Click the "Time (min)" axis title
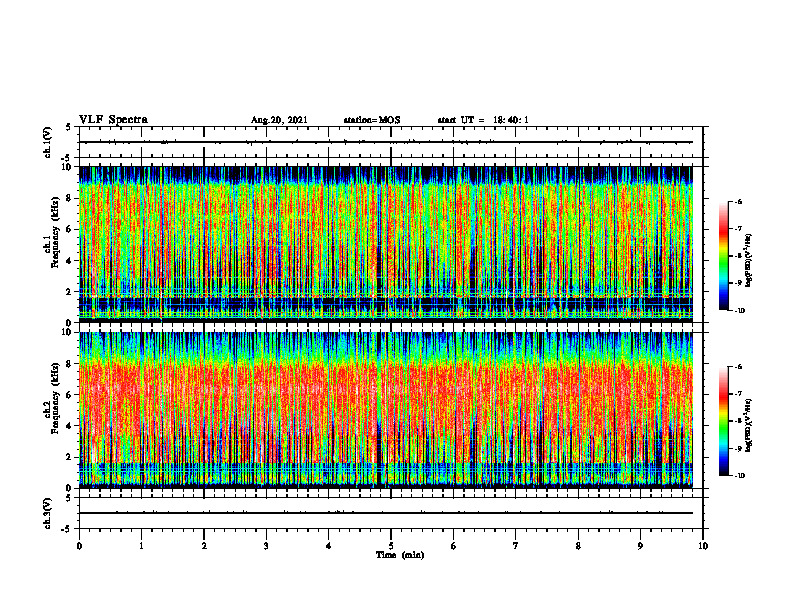792x612 pixels. click(x=400, y=555)
